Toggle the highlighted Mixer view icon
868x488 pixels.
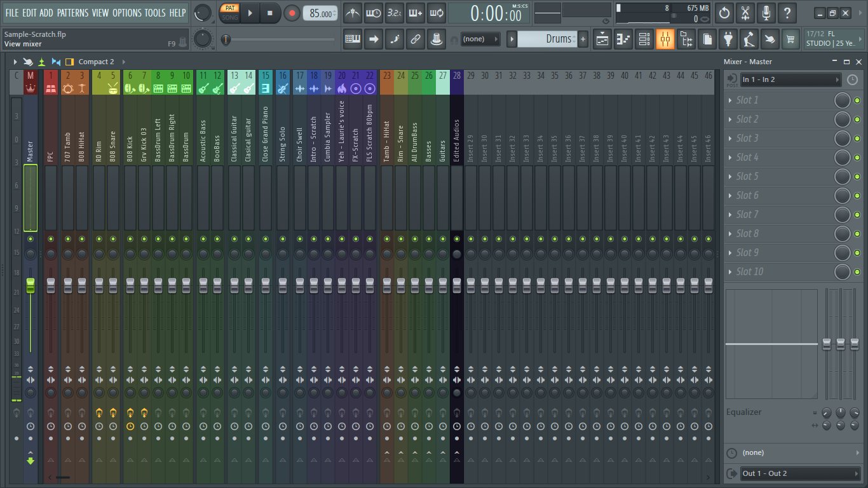(665, 39)
